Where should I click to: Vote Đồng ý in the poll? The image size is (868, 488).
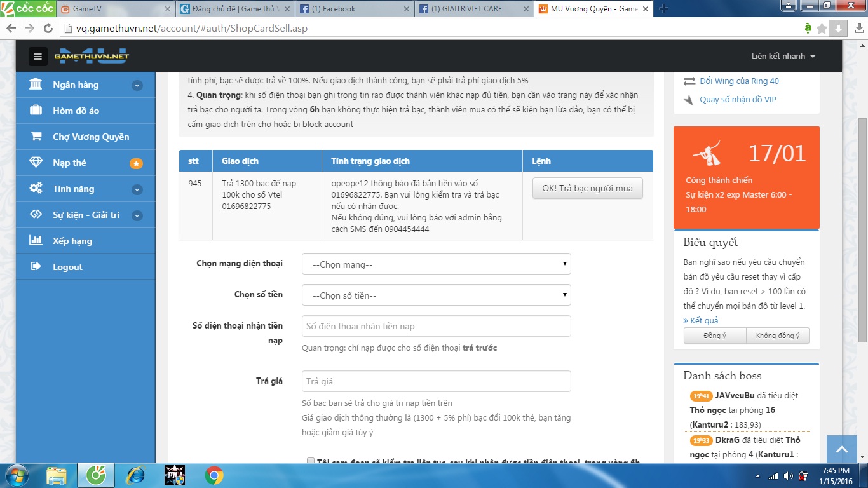click(715, 335)
